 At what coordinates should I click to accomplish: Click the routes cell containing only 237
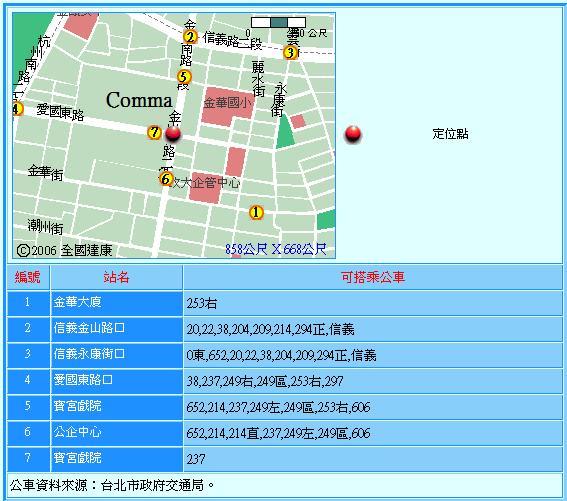[373, 459]
